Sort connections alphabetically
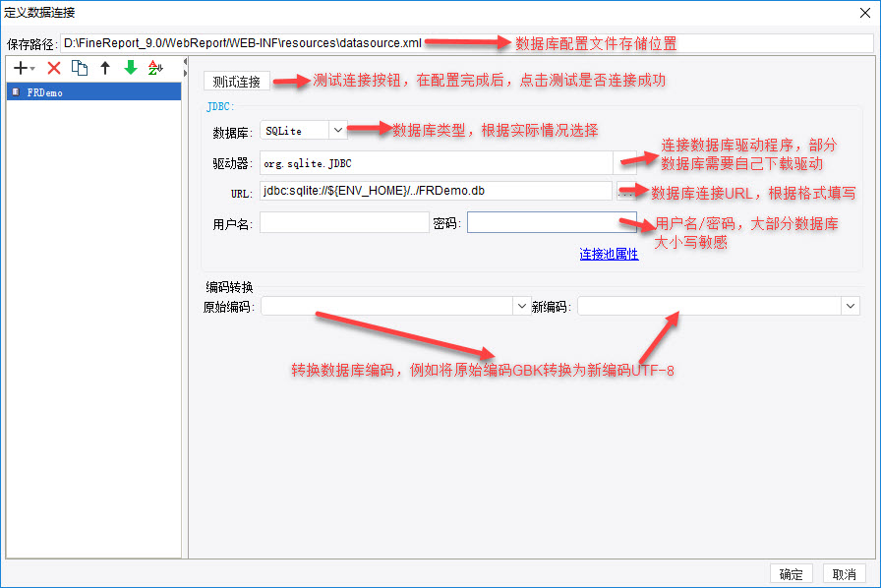 coord(155,68)
